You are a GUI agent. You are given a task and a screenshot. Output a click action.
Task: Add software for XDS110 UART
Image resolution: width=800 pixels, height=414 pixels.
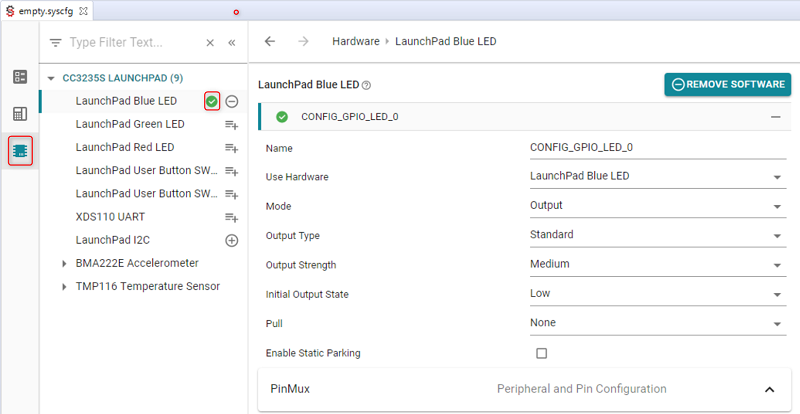click(231, 217)
